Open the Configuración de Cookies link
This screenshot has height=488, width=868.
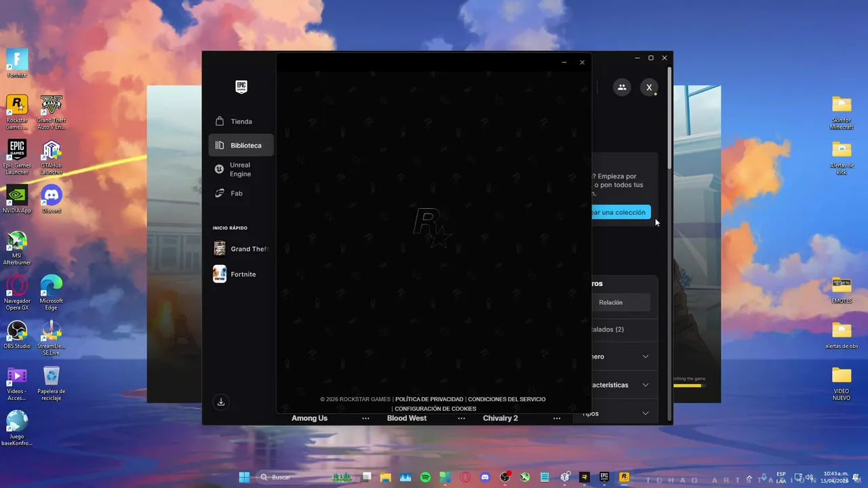click(435, 409)
